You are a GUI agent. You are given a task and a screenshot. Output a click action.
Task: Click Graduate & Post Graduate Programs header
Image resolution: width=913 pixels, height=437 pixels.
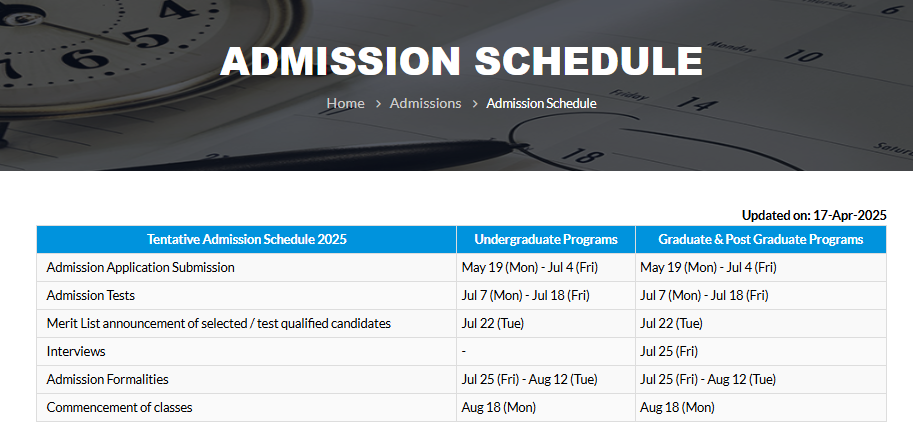click(x=760, y=239)
